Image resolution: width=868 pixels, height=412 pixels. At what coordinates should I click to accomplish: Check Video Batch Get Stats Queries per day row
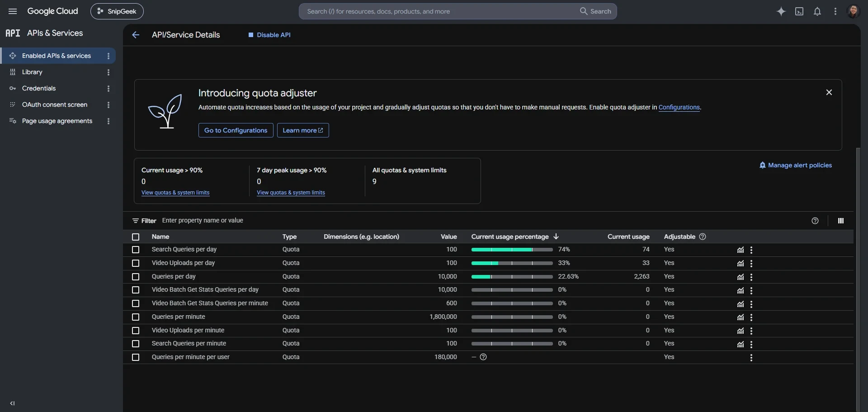[136, 290]
